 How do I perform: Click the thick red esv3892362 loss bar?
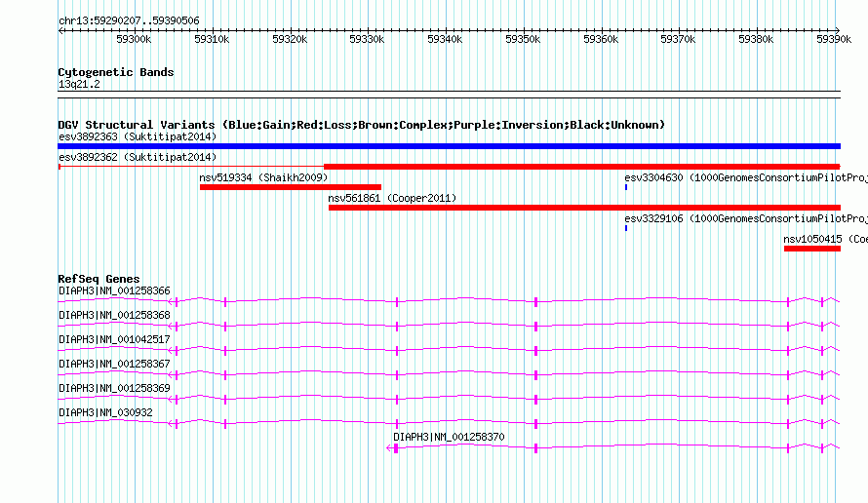[582, 167]
